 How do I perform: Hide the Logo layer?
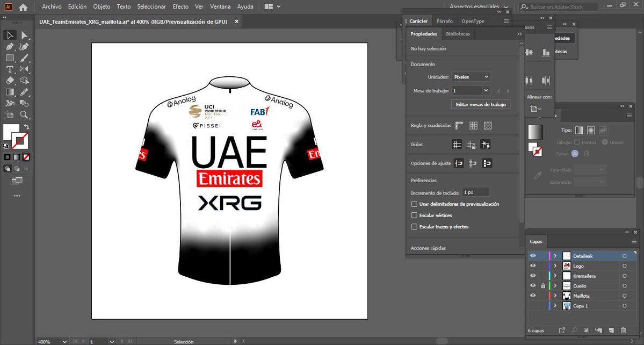(533, 265)
